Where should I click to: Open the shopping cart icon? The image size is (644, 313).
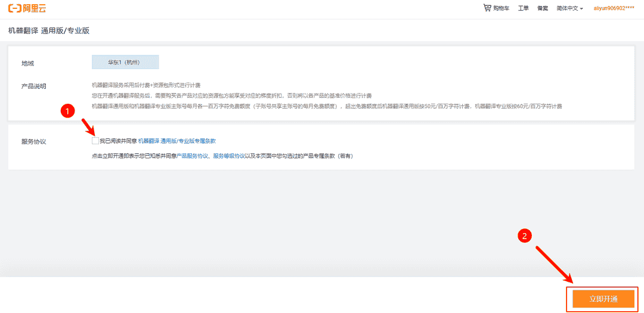(487, 8)
